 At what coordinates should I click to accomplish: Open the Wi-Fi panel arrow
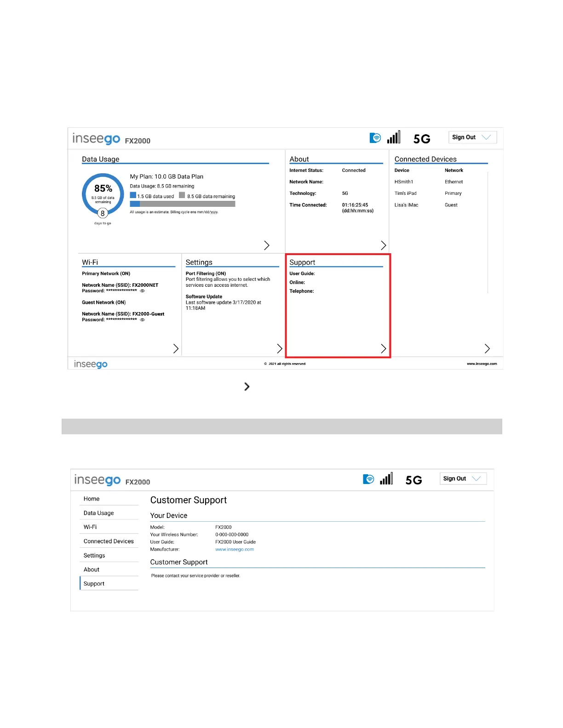(x=176, y=349)
